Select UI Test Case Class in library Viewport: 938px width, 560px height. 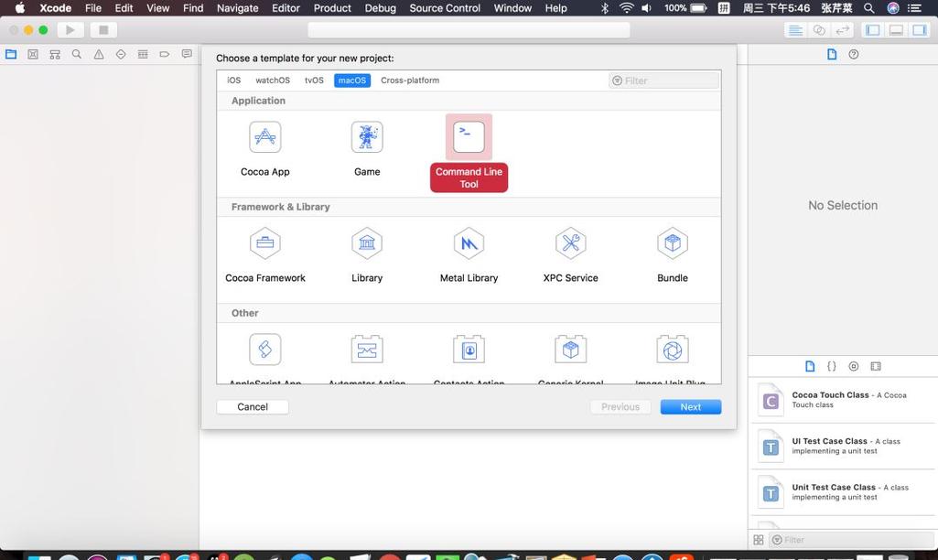[x=843, y=447]
